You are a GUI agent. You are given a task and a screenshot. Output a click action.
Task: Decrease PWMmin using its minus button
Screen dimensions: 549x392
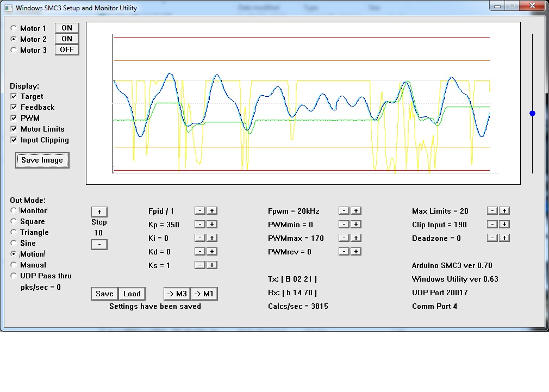click(344, 225)
